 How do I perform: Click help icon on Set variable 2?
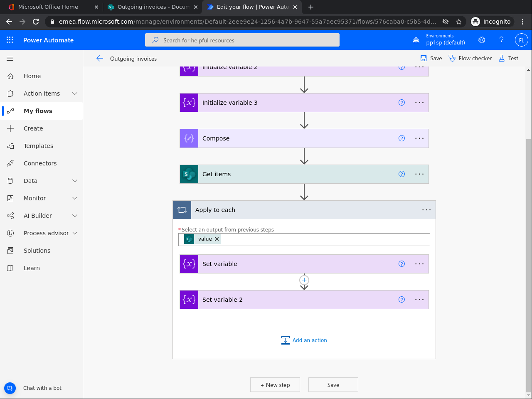pyautogui.click(x=401, y=300)
